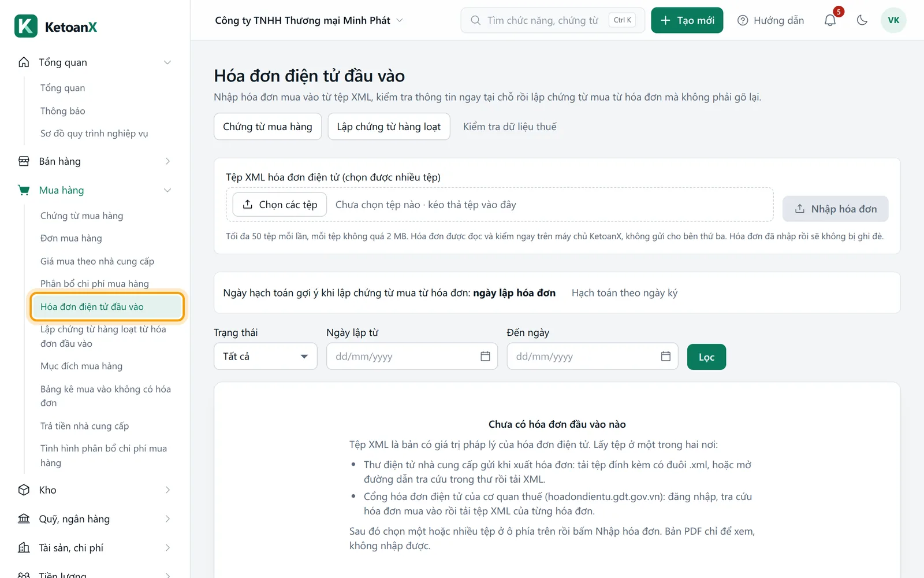Screen dimensions: 924x578
Task: Open Kiểm tra dữ liệu thuế link
Action: pos(510,127)
